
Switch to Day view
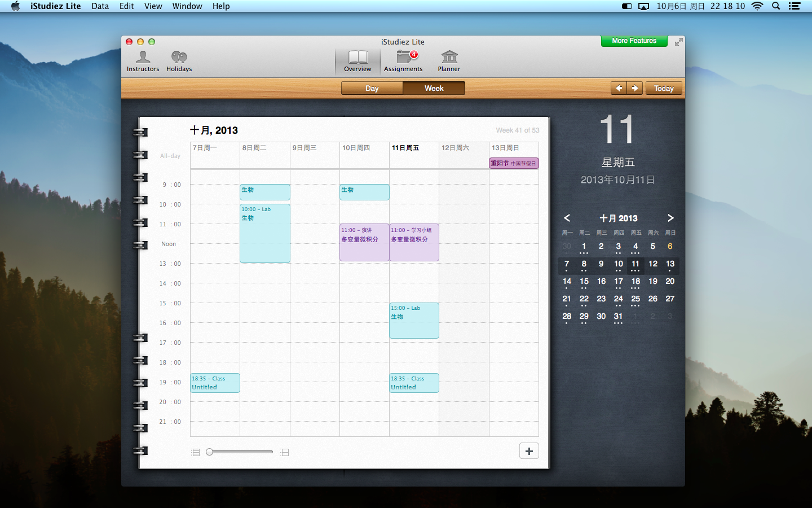(372, 88)
